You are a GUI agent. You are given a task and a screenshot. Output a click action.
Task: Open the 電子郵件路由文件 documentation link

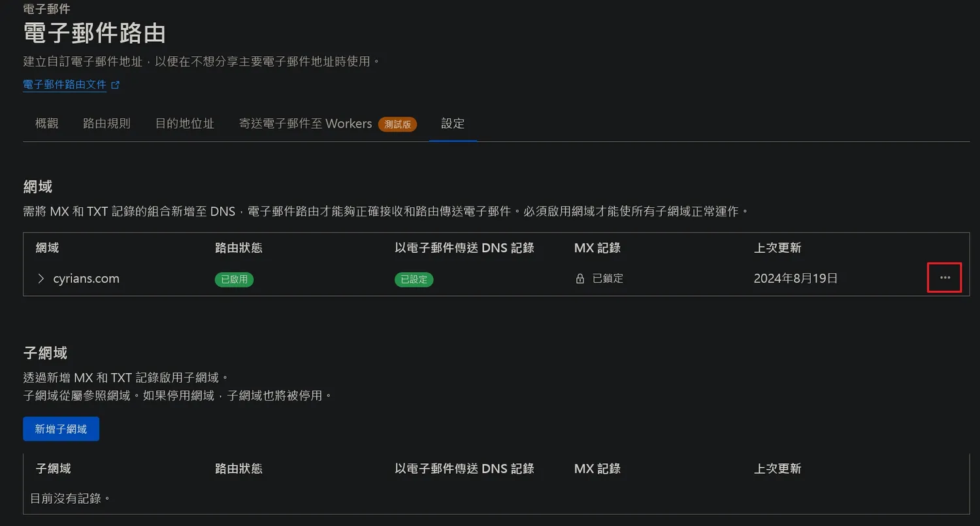click(64, 85)
